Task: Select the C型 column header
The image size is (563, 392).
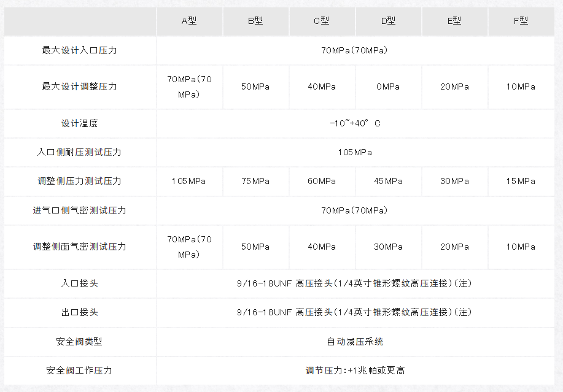Action: [322, 21]
